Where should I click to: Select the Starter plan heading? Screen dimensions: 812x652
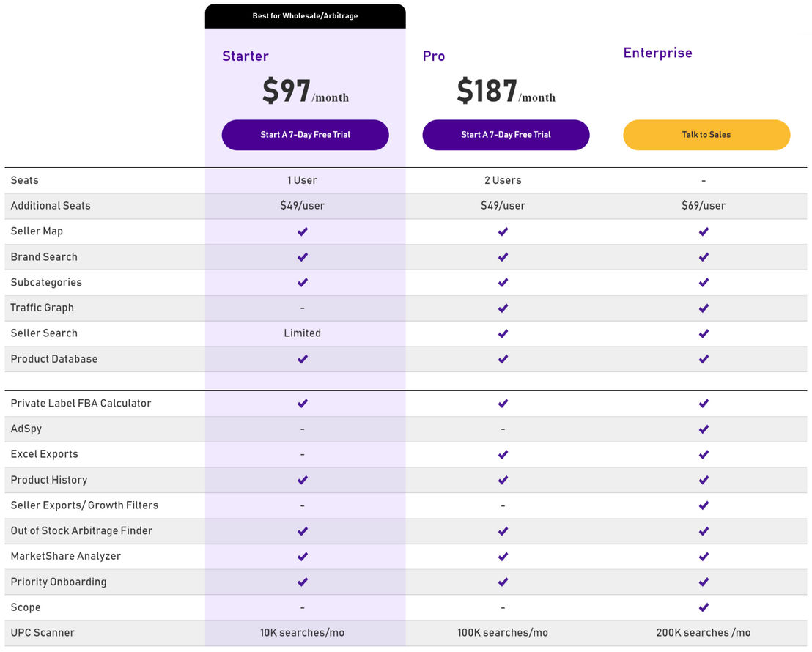246,56
